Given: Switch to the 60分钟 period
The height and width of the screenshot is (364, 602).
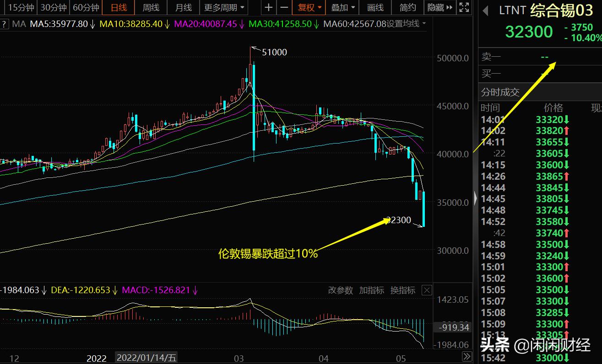Looking at the screenshot, I should click(86, 7).
